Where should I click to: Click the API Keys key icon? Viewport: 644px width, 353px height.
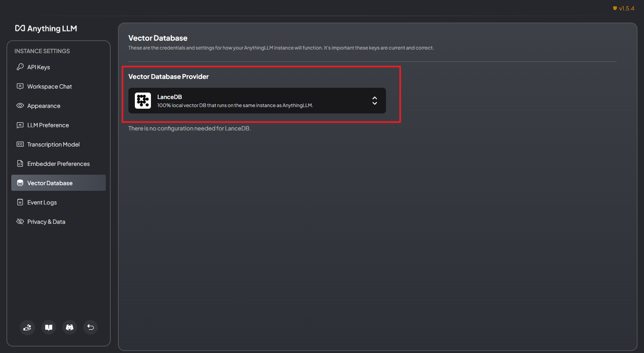20,67
